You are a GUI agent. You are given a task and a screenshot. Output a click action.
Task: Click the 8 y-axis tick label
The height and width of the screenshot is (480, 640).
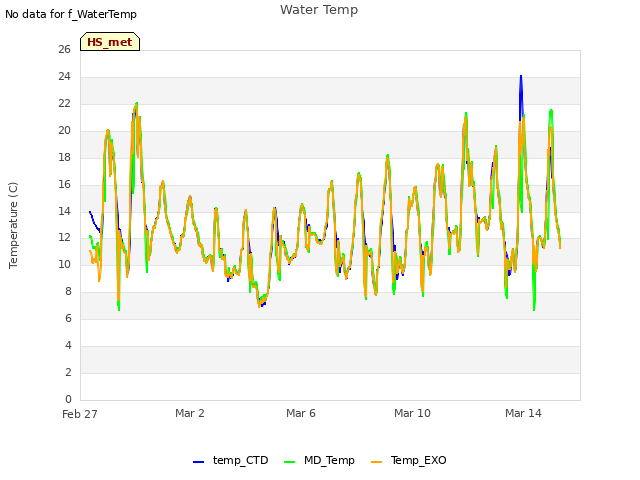[x=68, y=291]
